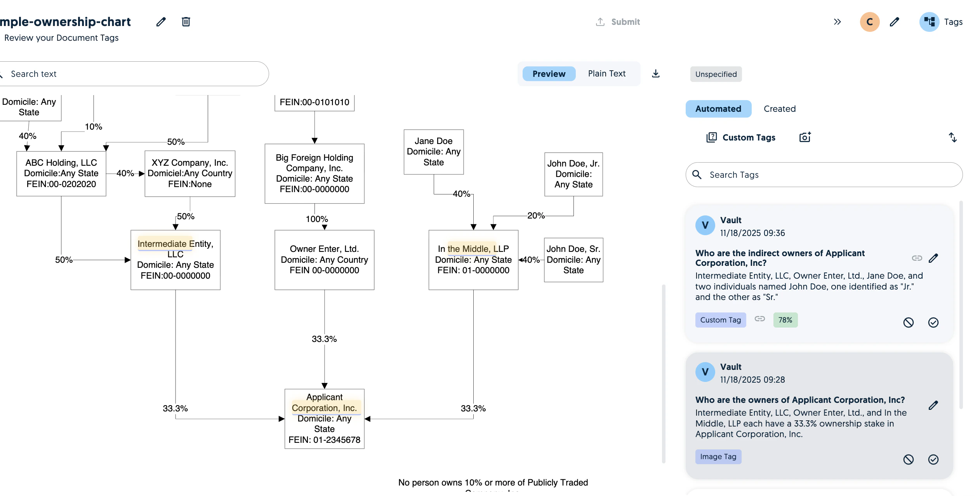Viewport: 980px width, 496px height.
Task: Select the 'Who are the indirect owners' question
Action: click(780, 258)
